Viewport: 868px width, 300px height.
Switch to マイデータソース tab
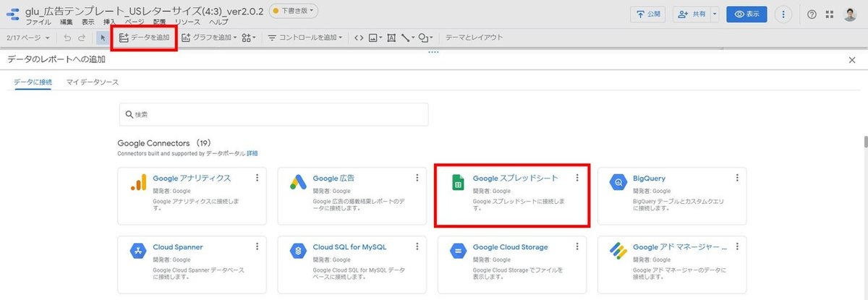[92, 82]
